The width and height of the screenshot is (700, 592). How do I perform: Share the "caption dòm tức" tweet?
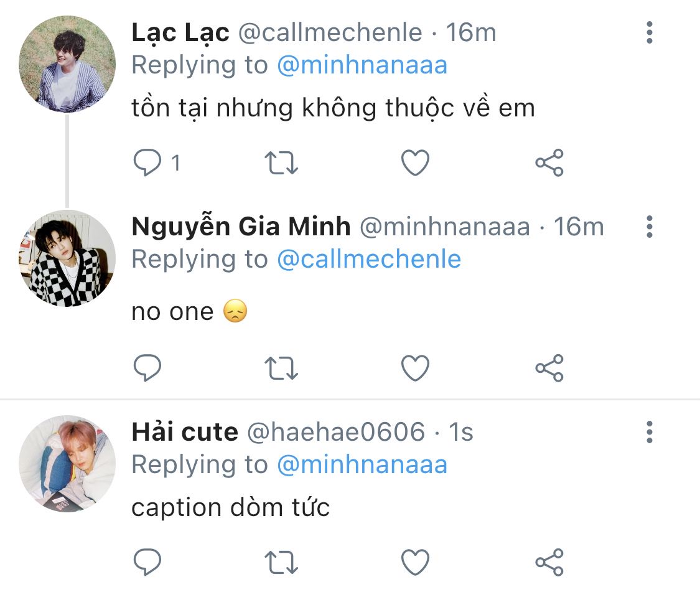[549, 563]
